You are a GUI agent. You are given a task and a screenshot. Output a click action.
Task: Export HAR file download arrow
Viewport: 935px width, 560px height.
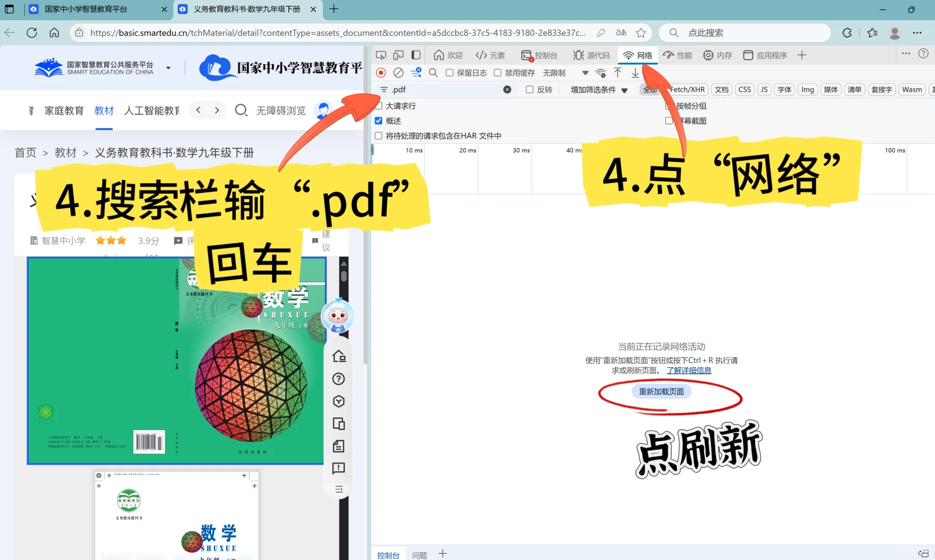[635, 73]
